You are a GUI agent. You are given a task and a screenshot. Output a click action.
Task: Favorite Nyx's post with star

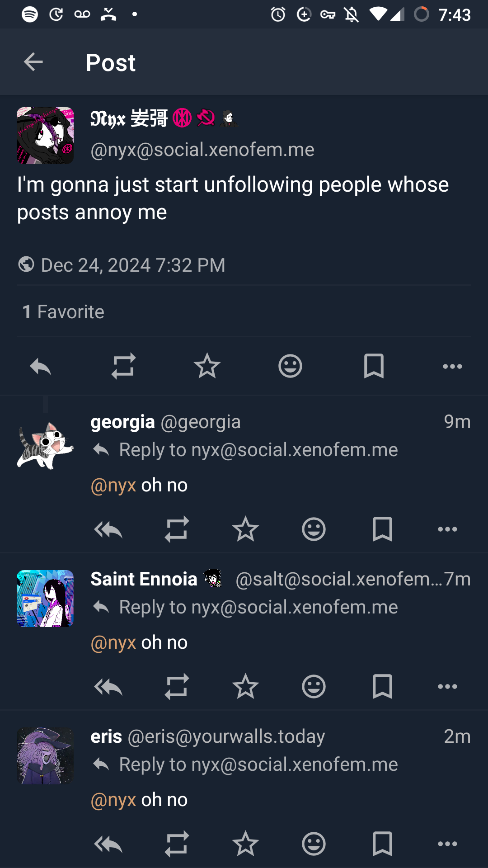[x=207, y=366]
